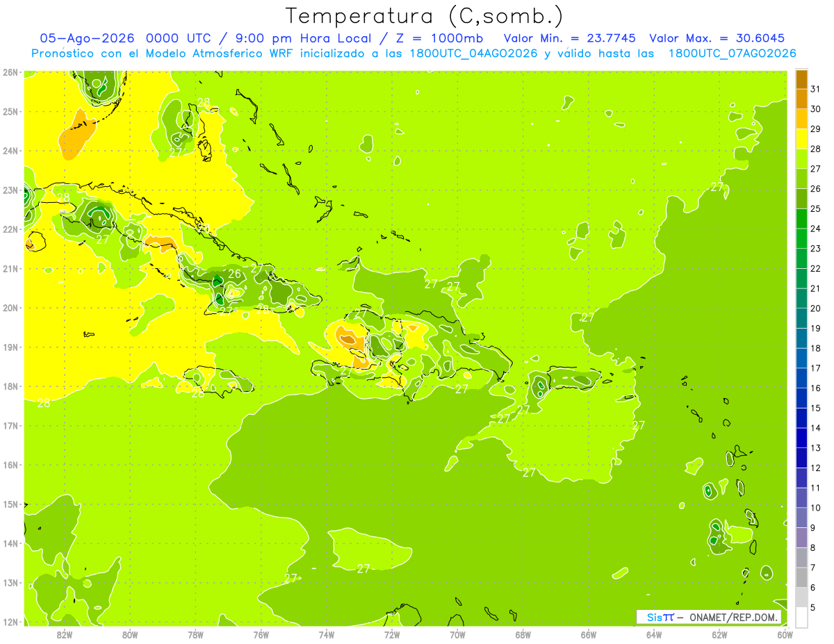Click the 20N latitude axis label
The image size is (834, 644).
click(10, 308)
